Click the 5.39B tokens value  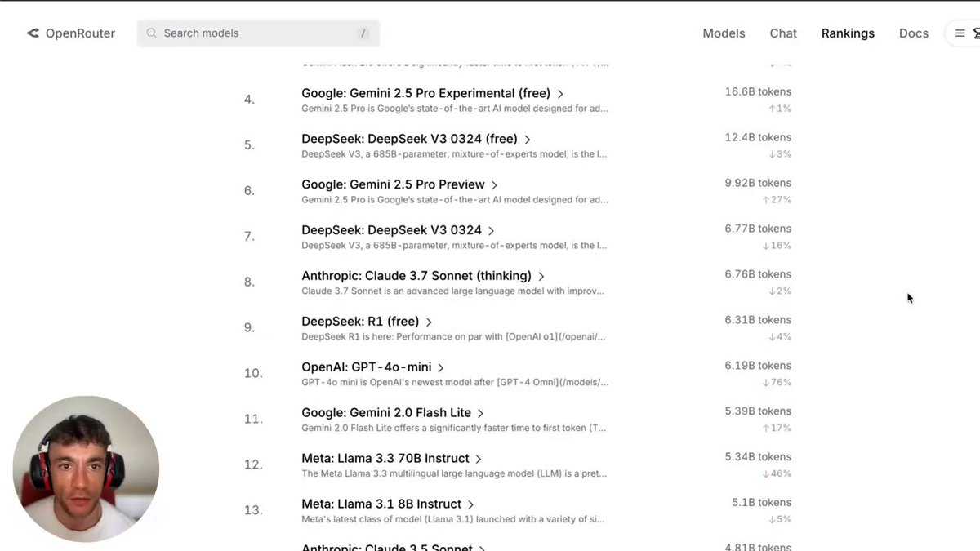click(758, 411)
